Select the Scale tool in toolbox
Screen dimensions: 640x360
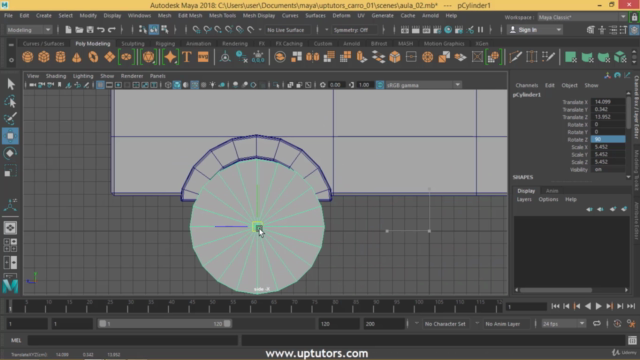(x=11, y=171)
